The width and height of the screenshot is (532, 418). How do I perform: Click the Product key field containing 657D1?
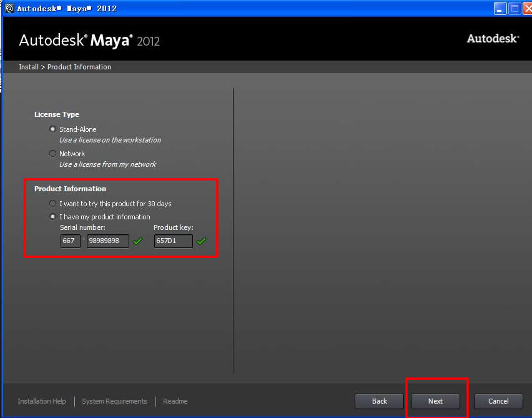(174, 241)
